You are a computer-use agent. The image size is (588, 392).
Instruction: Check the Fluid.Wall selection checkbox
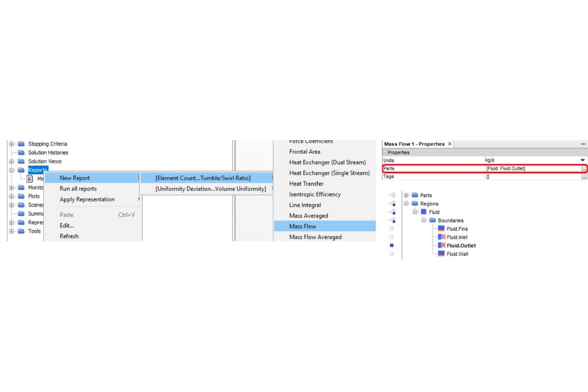pyautogui.click(x=391, y=254)
